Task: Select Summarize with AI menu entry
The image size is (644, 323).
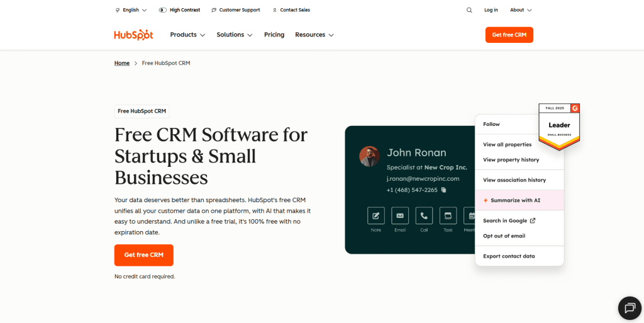Action: (515, 200)
